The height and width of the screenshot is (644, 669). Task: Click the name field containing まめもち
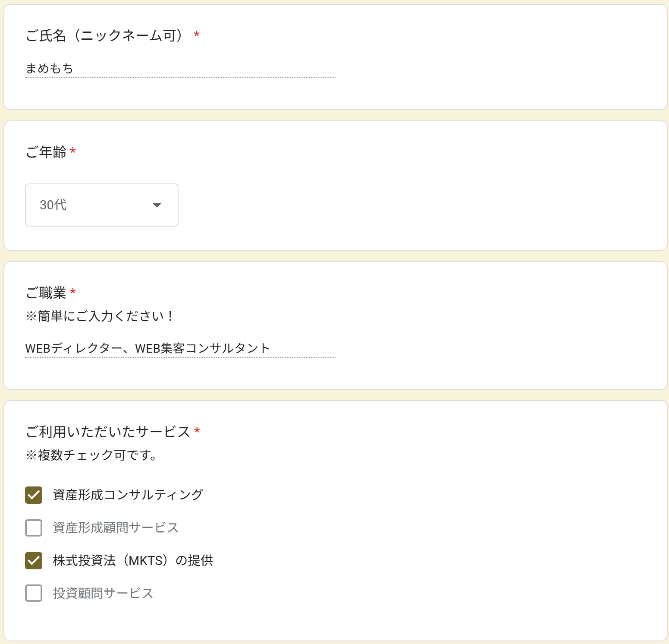click(180, 69)
